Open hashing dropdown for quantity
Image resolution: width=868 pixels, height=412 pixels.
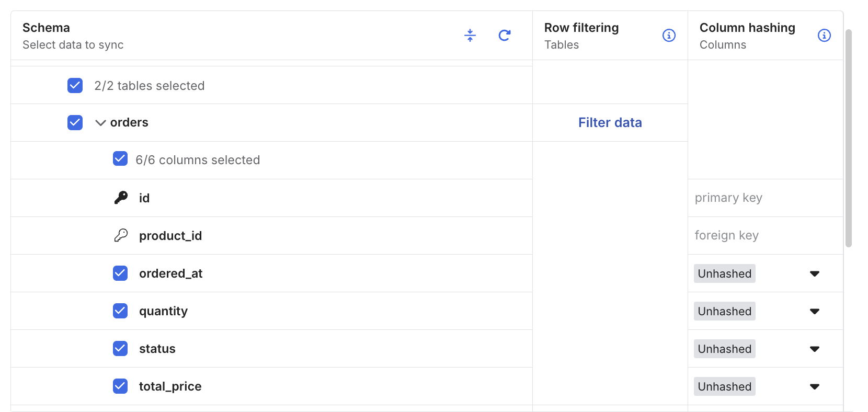click(x=814, y=311)
